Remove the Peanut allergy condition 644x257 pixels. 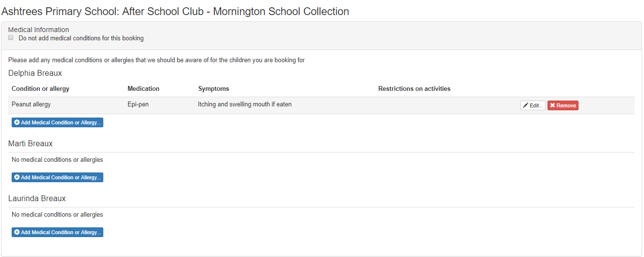(x=563, y=105)
